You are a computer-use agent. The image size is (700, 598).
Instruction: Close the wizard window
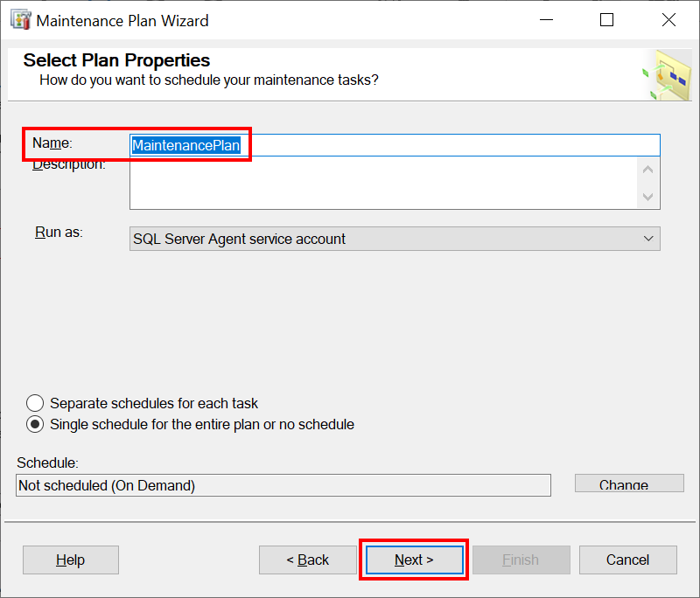[668, 20]
